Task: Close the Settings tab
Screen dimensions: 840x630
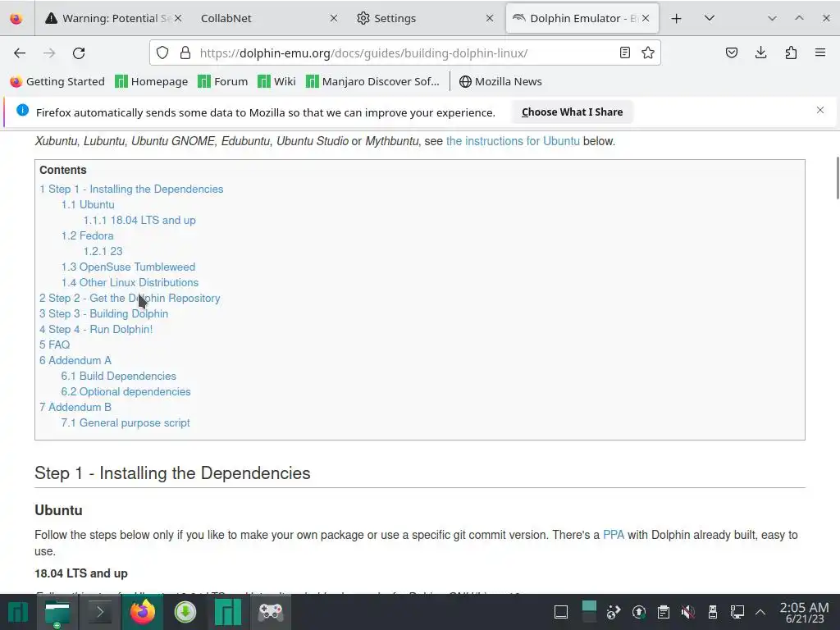Action: 490,18
